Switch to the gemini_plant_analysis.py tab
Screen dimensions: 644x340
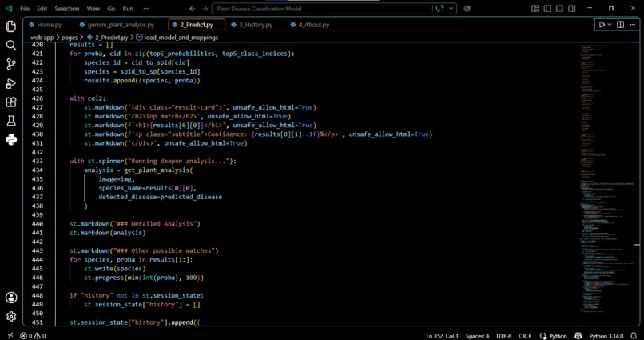pos(117,25)
